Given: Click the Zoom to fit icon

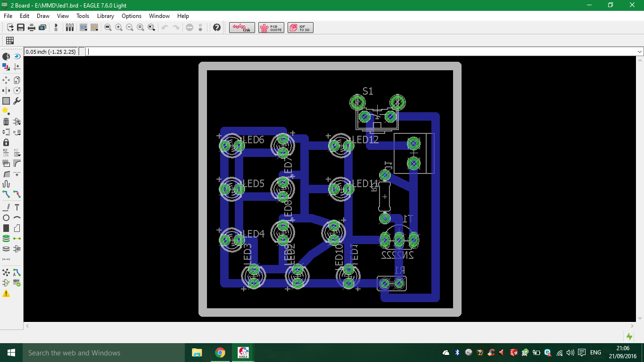Looking at the screenshot, I should click(108, 27).
